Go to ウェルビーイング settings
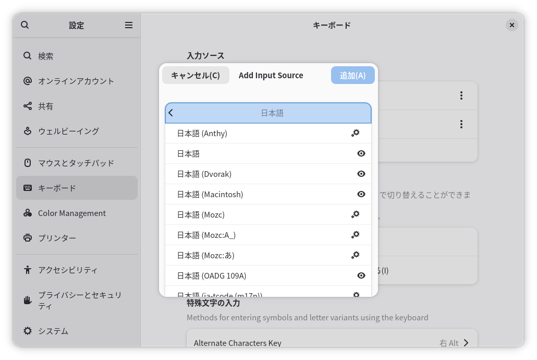The image size is (537, 360). point(77,131)
